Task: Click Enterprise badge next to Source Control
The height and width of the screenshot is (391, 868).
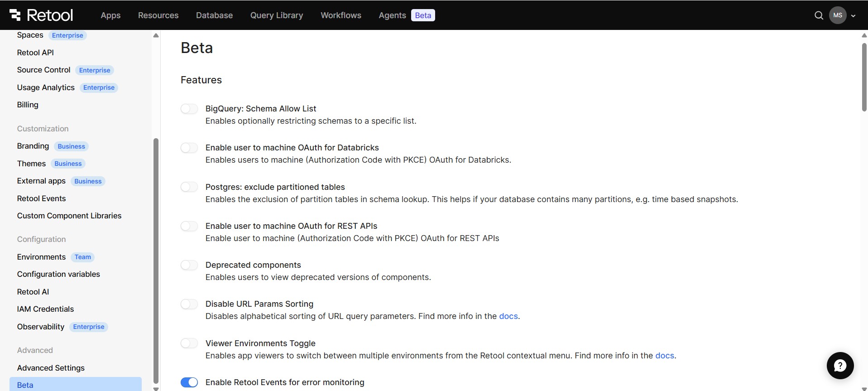Action: coord(95,70)
